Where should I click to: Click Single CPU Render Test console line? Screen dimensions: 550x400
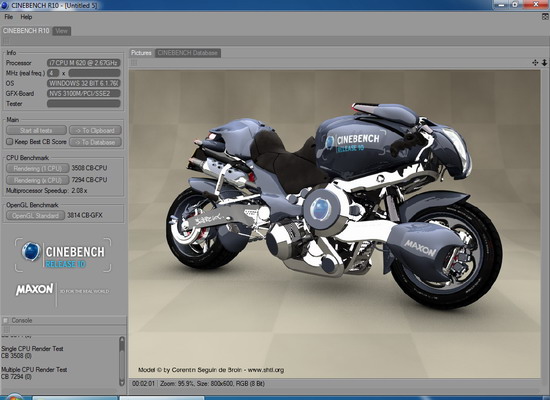pyautogui.click(x=32, y=349)
